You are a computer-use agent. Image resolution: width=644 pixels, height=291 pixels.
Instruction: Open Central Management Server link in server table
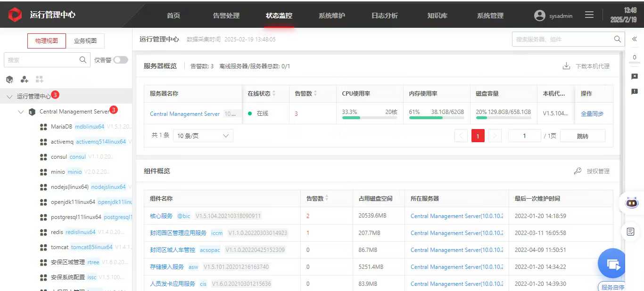pos(185,114)
